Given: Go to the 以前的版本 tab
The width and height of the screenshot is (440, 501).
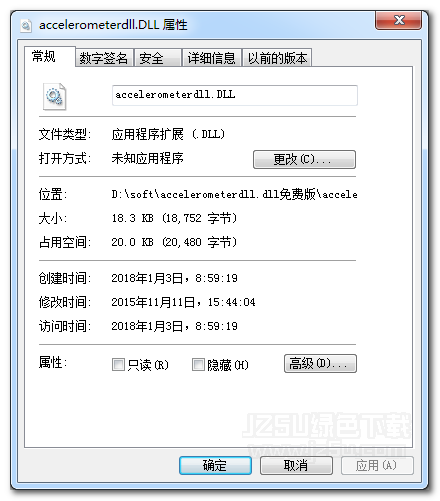Looking at the screenshot, I should click(x=277, y=58).
